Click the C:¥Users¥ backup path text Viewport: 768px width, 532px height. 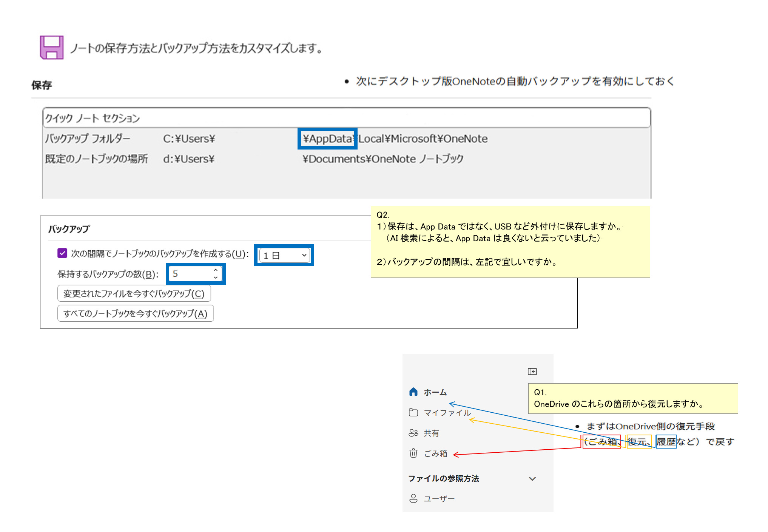189,139
